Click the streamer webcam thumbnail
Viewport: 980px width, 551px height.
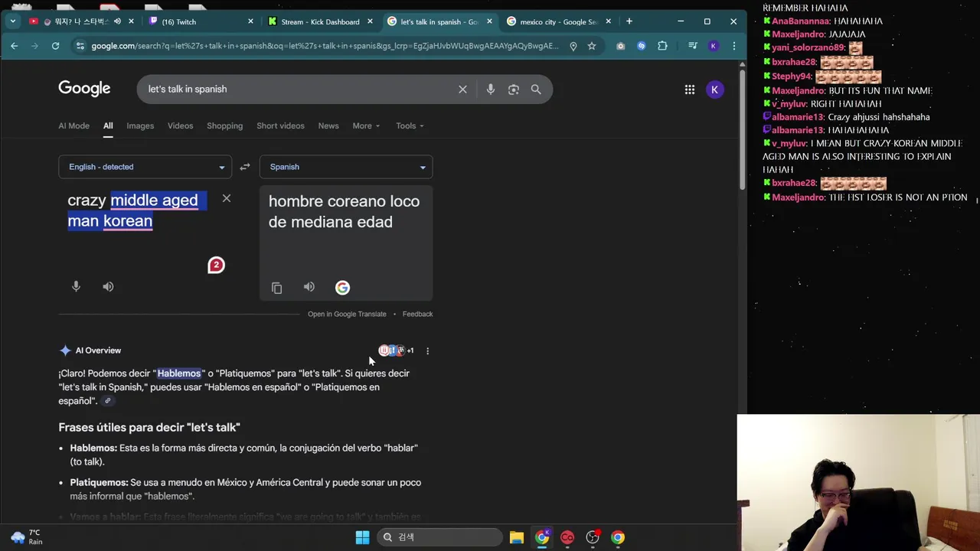[858, 483]
